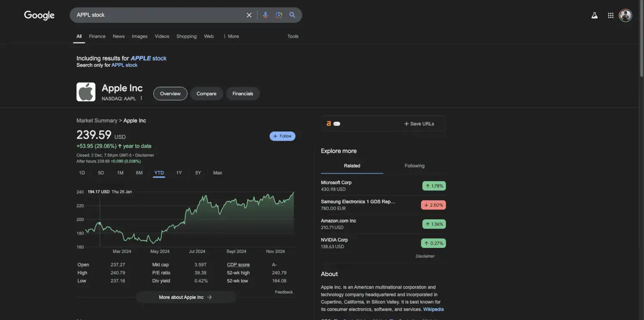Click Samsung's 2.50% down badge

click(x=433, y=205)
